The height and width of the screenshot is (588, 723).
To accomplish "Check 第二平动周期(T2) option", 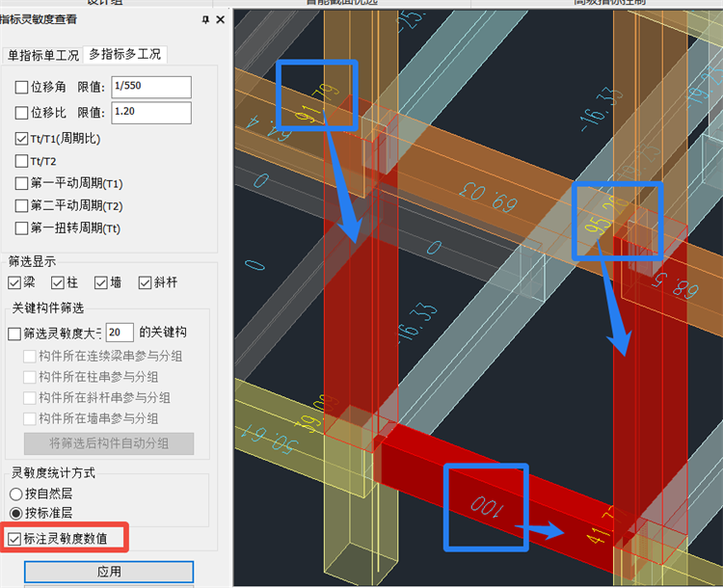I will pos(22,205).
